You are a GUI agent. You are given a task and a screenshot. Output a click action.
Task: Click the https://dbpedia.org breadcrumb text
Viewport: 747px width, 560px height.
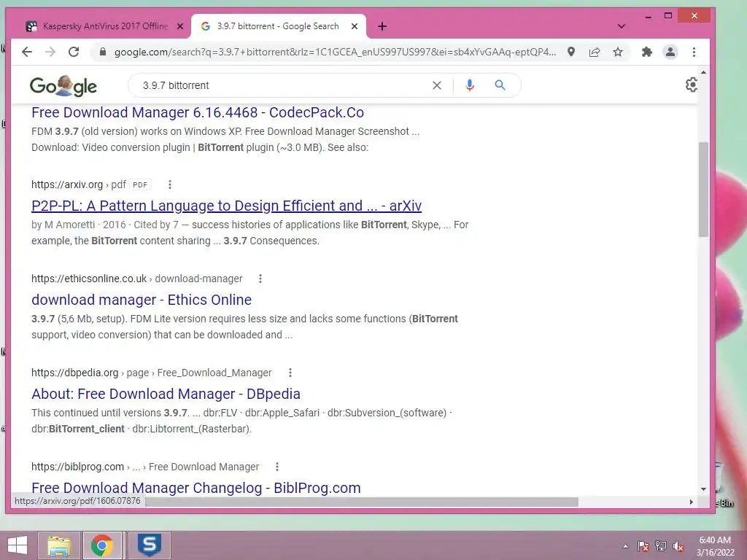point(75,373)
